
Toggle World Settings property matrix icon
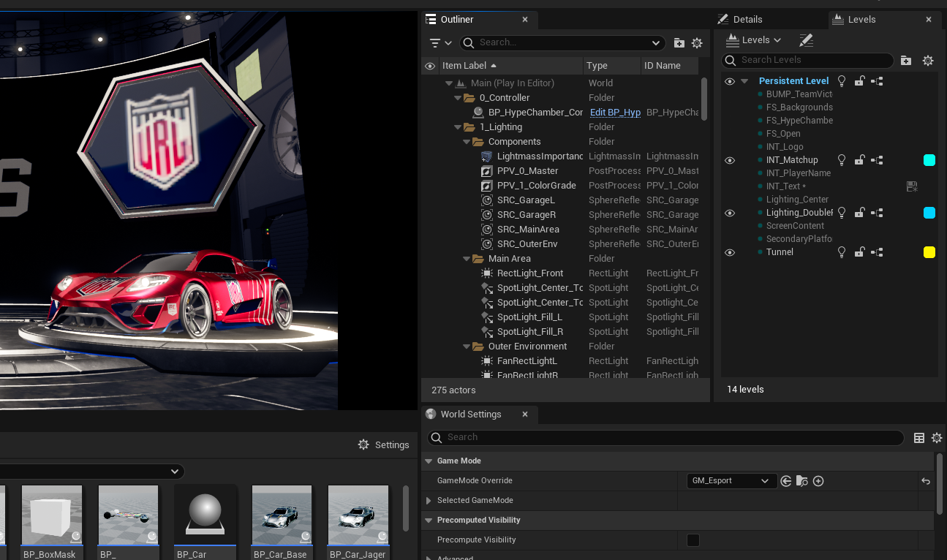919,438
